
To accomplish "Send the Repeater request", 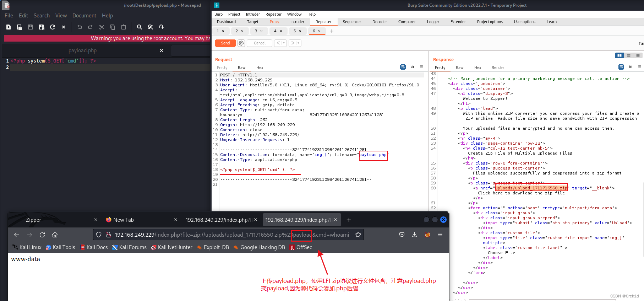I will tap(225, 43).
